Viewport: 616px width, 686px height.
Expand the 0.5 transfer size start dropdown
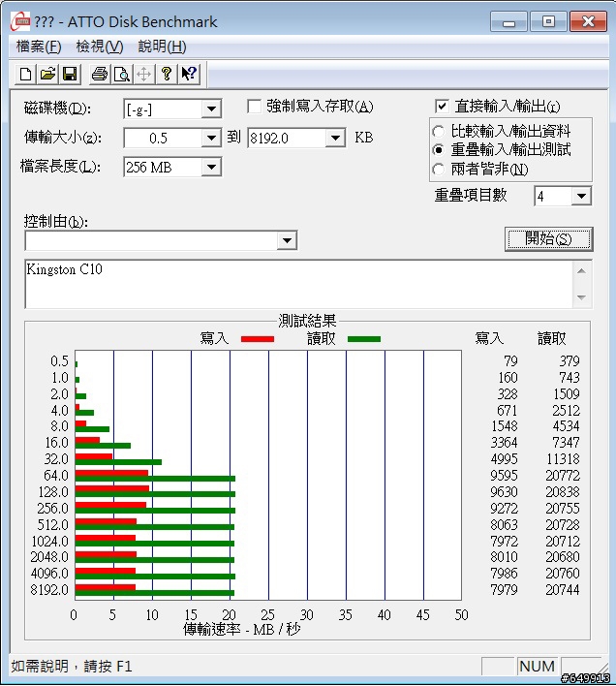[211, 139]
